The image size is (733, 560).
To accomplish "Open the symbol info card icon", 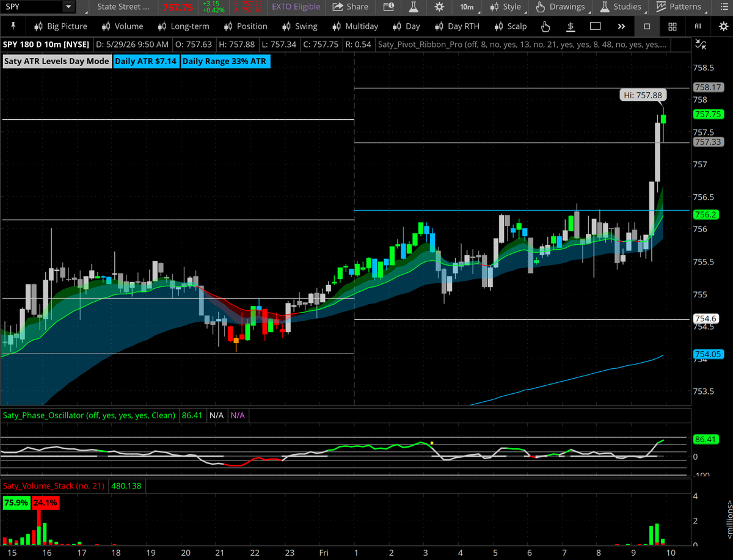I will point(389,7).
